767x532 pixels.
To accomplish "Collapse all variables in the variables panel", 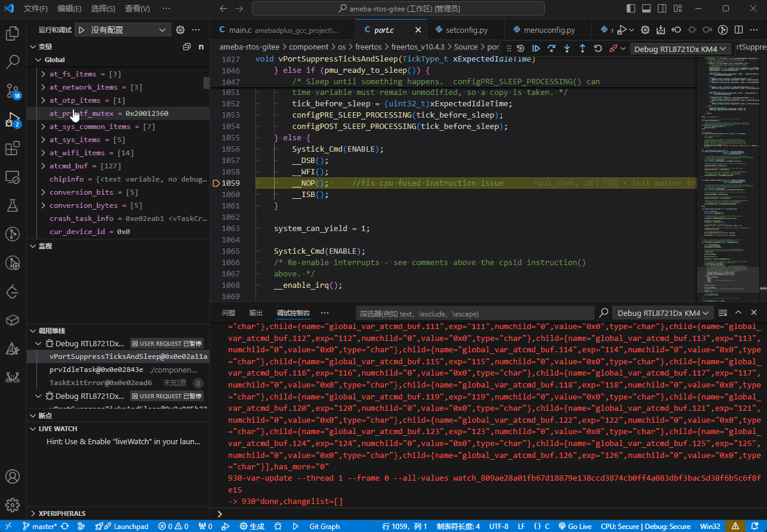I will click(x=186, y=47).
